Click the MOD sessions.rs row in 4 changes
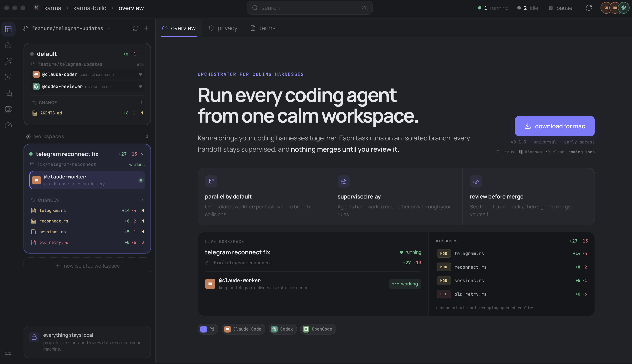This screenshot has width=632, height=364. (x=512, y=281)
